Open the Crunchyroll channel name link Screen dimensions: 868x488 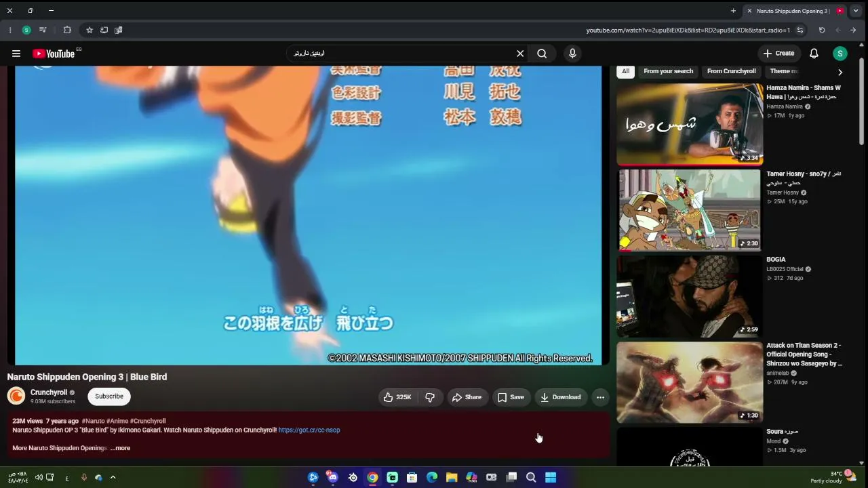coord(49,392)
